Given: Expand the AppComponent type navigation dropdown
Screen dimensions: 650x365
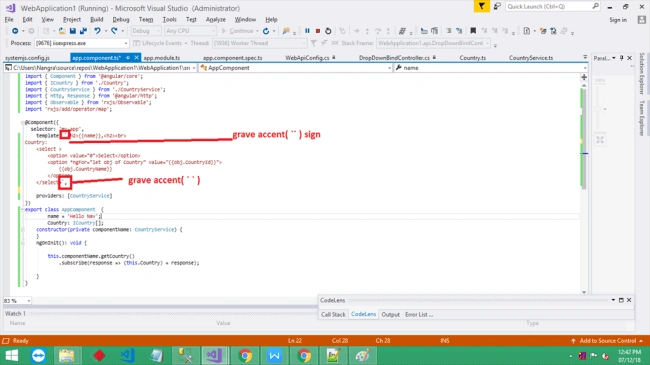Looking at the screenshot, I should 389,68.
